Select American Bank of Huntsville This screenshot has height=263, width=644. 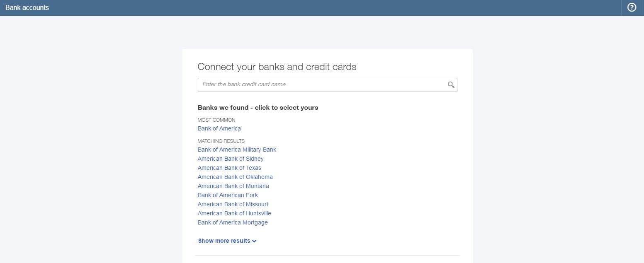pyautogui.click(x=234, y=213)
